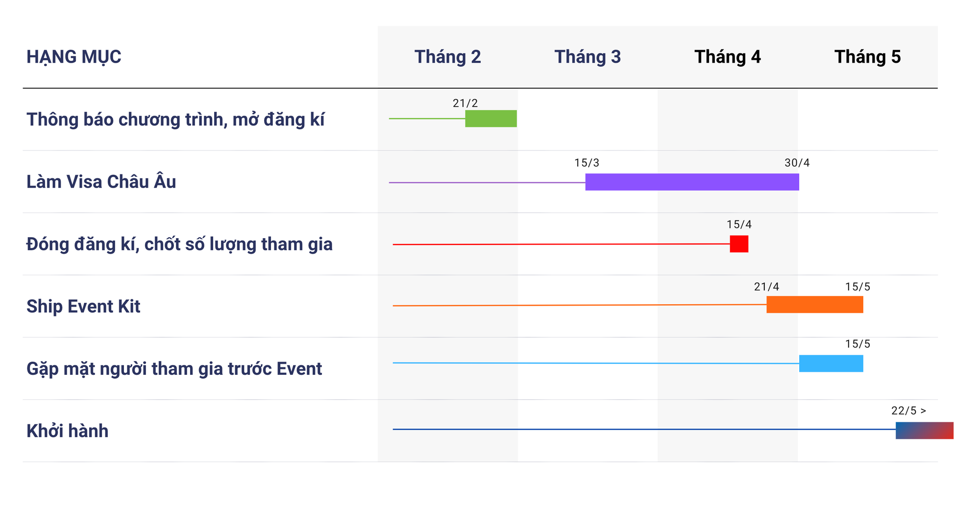Click the 'Khởi hành' row label
This screenshot has width=980, height=510.
[67, 431]
